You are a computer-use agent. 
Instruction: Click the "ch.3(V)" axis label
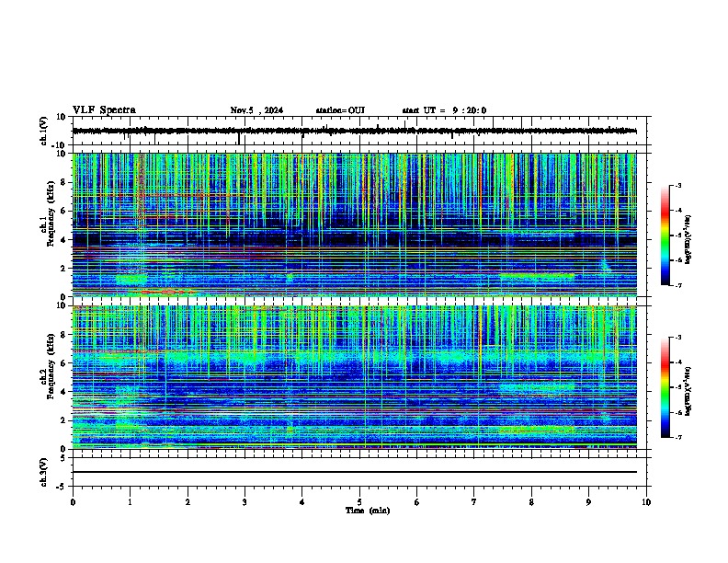(44, 472)
